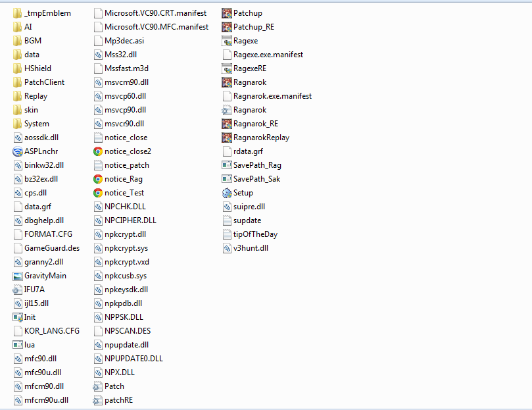Screen dimensions: 532x410
Task: Click the HShield folder icon
Action: 18,68
